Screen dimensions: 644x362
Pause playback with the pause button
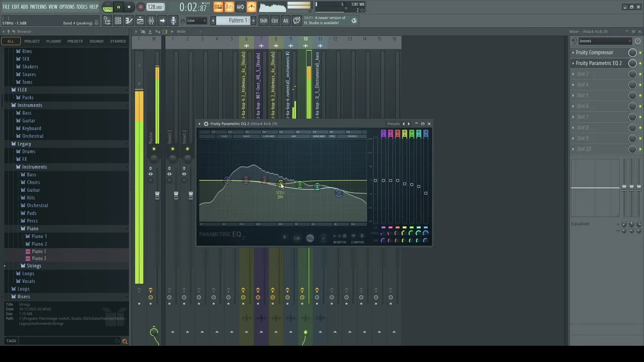118,7
